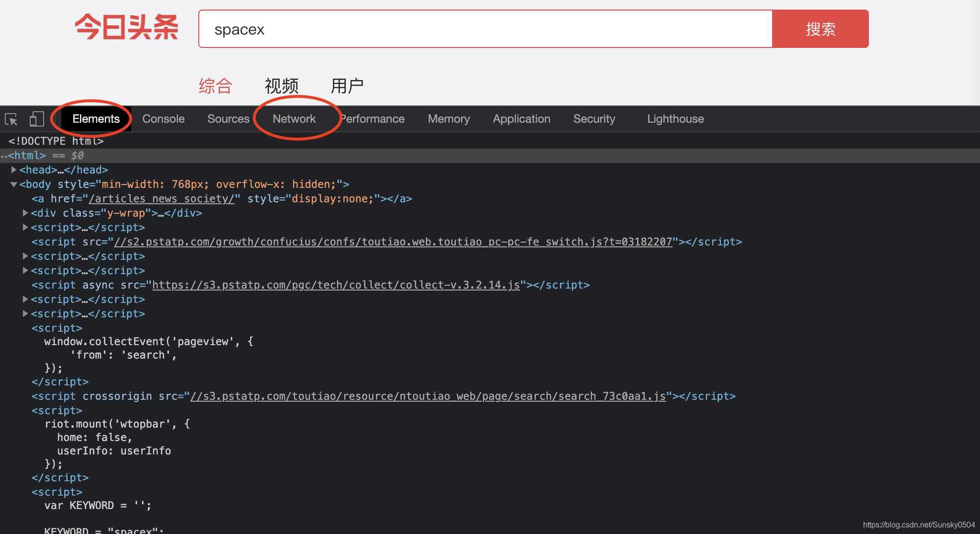Viewport: 980px width, 534px height.
Task: Click the display:none; style value
Action: point(332,198)
